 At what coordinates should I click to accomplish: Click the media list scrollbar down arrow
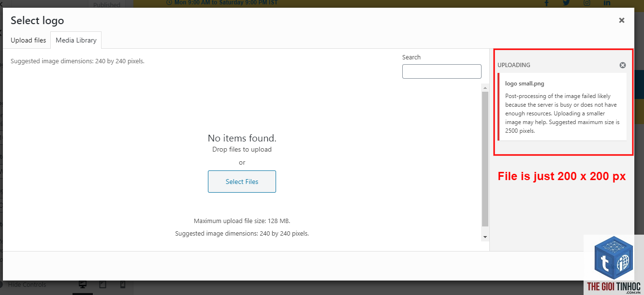coord(485,237)
